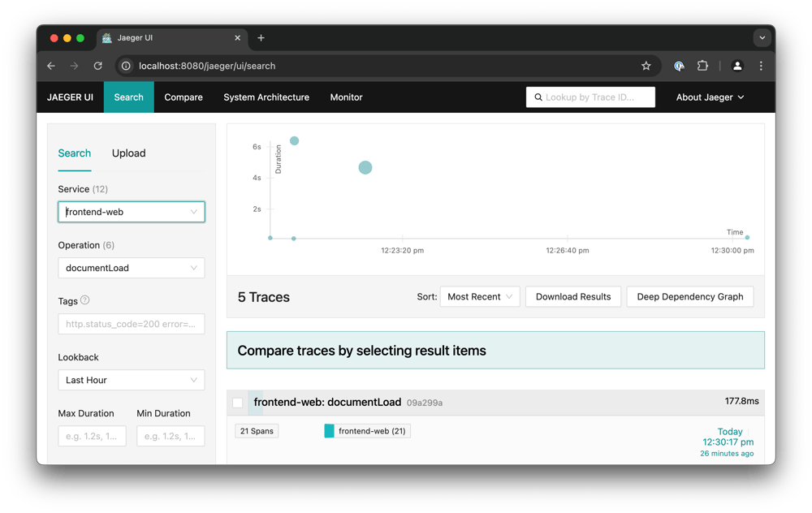This screenshot has height=513, width=812.
Task: Click the teal frontend-web color swatch
Action: tap(329, 431)
